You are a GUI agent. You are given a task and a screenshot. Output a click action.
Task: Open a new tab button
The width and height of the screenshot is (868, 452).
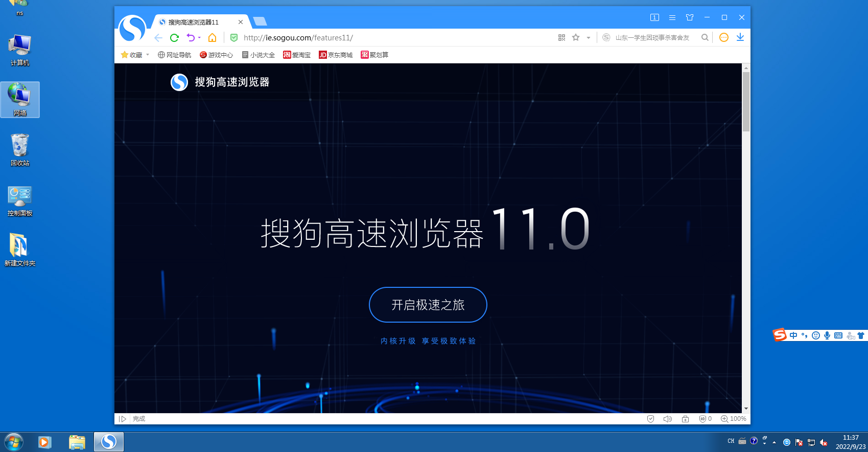click(x=260, y=21)
